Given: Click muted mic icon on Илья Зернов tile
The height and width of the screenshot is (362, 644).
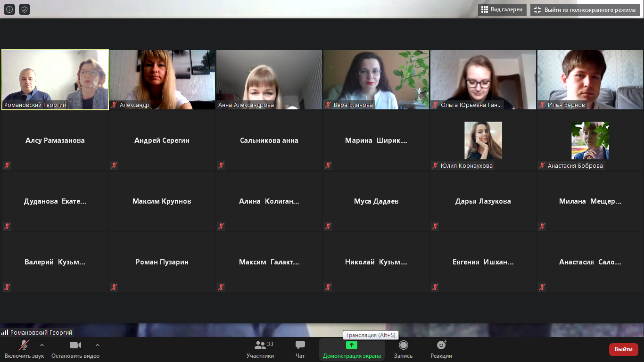Looking at the screenshot, I should tap(542, 105).
